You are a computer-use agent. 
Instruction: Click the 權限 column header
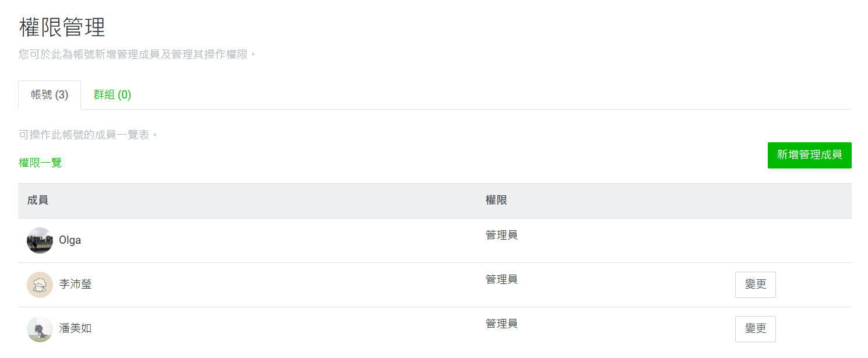click(x=496, y=201)
